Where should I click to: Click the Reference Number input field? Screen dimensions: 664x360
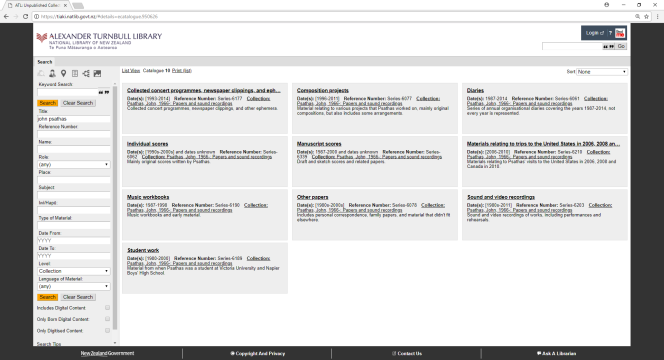[x=74, y=134]
